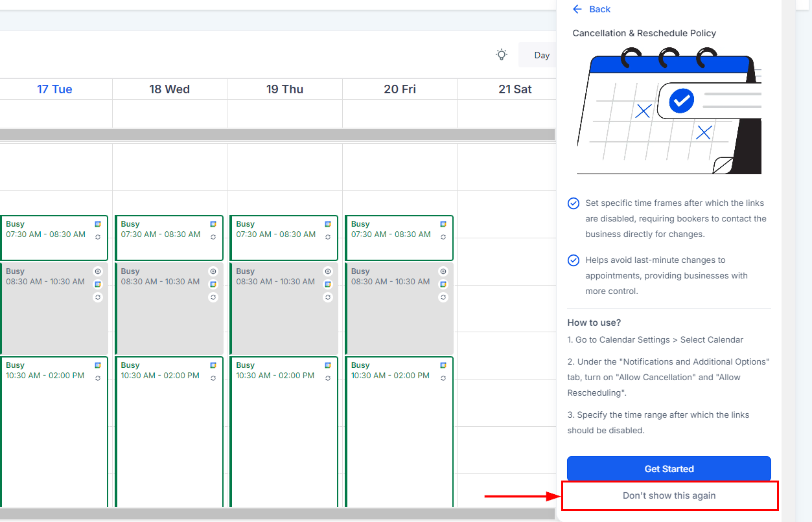Screen dimensions: 812x522
Task: Click recurring sync icon on Thursday 07:30 AM event
Action: click(x=328, y=237)
